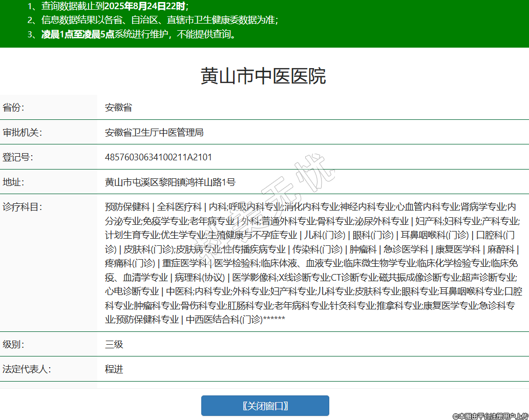Click the notice mentioning 卫生健康委数据为准
The height and width of the screenshot is (420, 529).
(153, 20)
